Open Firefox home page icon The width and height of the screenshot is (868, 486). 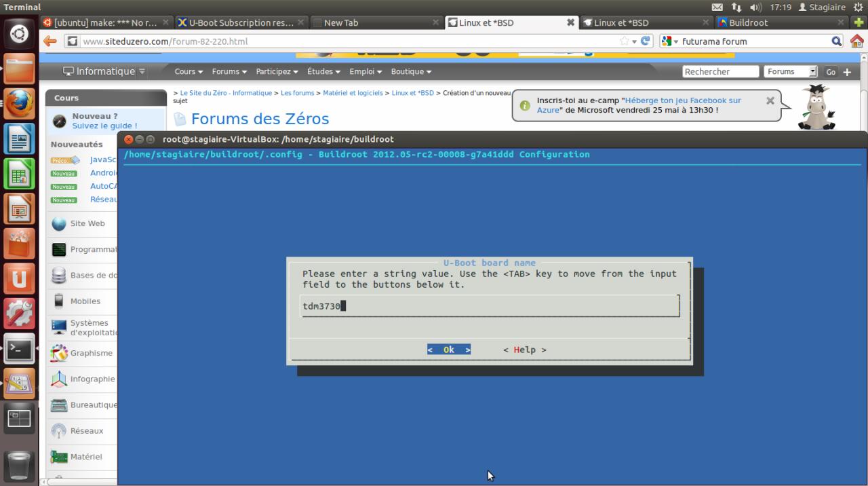click(x=857, y=41)
